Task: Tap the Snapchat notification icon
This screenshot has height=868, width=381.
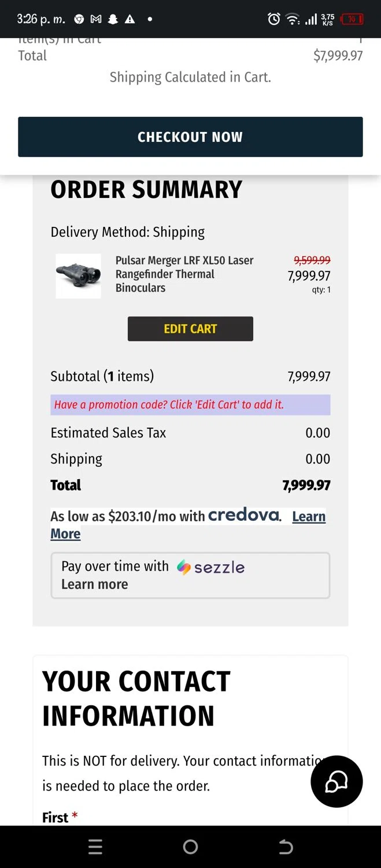Action: [x=113, y=19]
